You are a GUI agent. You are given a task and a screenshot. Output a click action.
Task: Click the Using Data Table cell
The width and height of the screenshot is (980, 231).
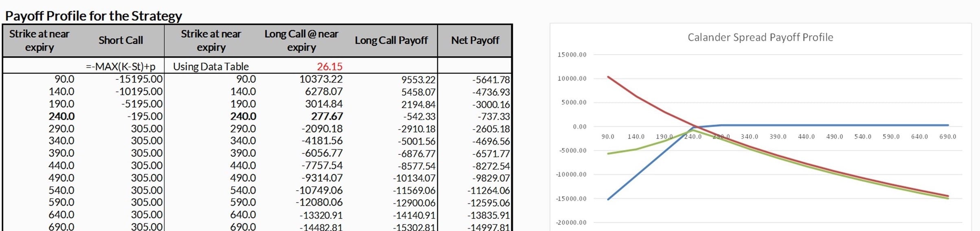pos(211,66)
